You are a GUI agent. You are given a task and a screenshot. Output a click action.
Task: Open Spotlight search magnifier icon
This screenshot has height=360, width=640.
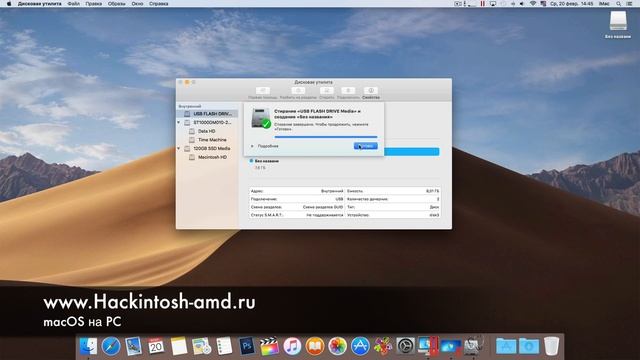619,4
